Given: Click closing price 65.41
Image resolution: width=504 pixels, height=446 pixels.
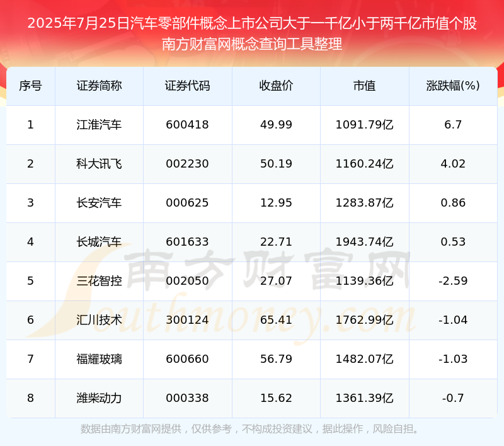Looking at the screenshot, I should pyautogui.click(x=276, y=320).
